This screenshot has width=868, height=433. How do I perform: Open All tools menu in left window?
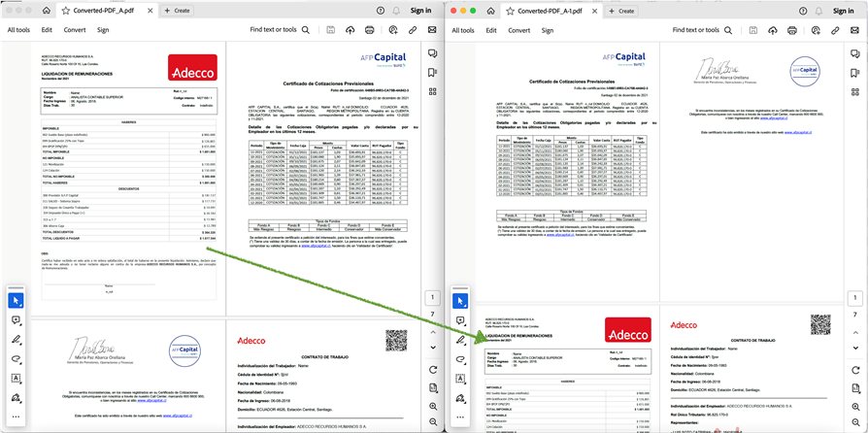point(17,30)
